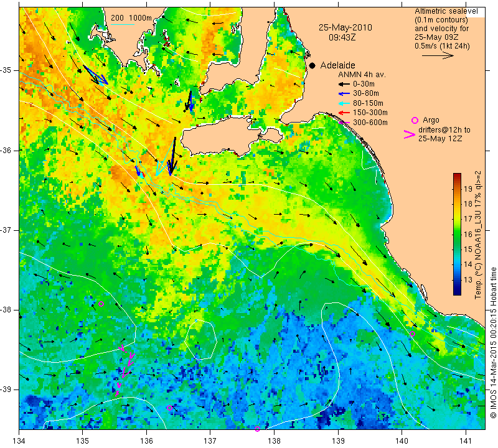
Task: Click the large black mooring arrow west of Kangaroo Island
Action: (172, 156)
